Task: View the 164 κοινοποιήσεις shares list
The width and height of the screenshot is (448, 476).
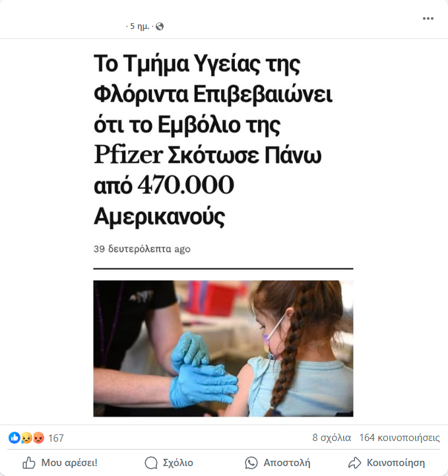Action: point(399,438)
